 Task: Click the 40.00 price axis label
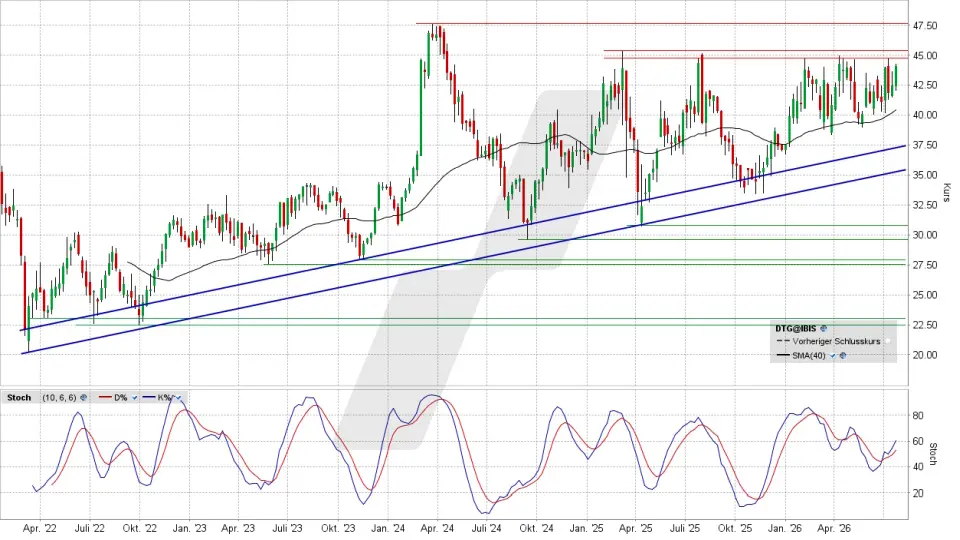925,115
